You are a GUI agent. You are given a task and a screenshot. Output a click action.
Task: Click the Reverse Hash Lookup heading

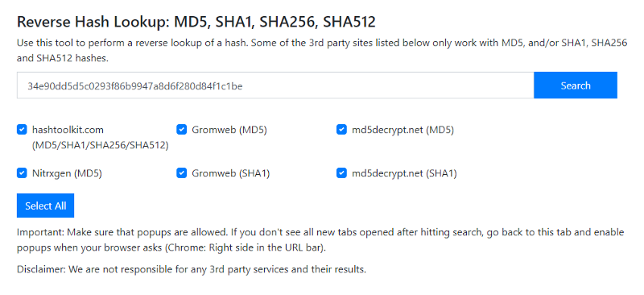pyautogui.click(x=196, y=22)
